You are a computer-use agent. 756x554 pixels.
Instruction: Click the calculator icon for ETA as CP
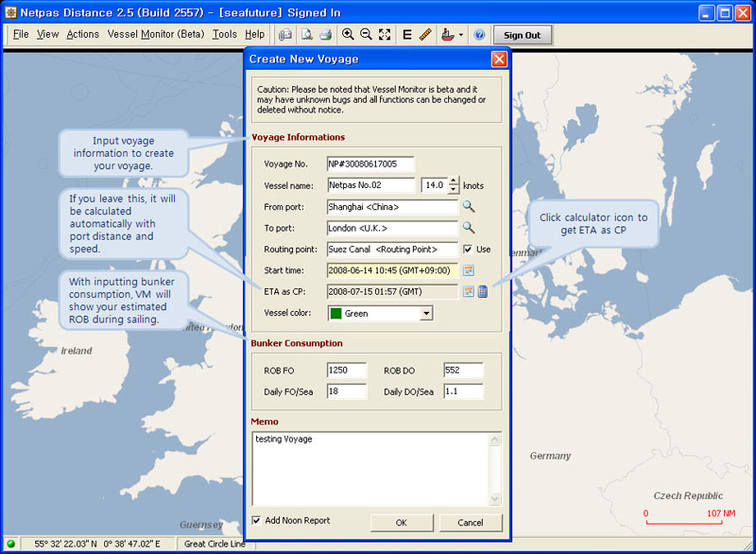(483, 291)
